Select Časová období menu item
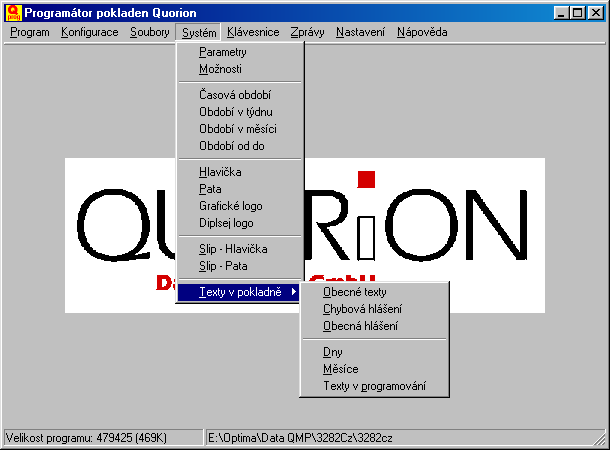Screen dimensions: 610x450 240,95
